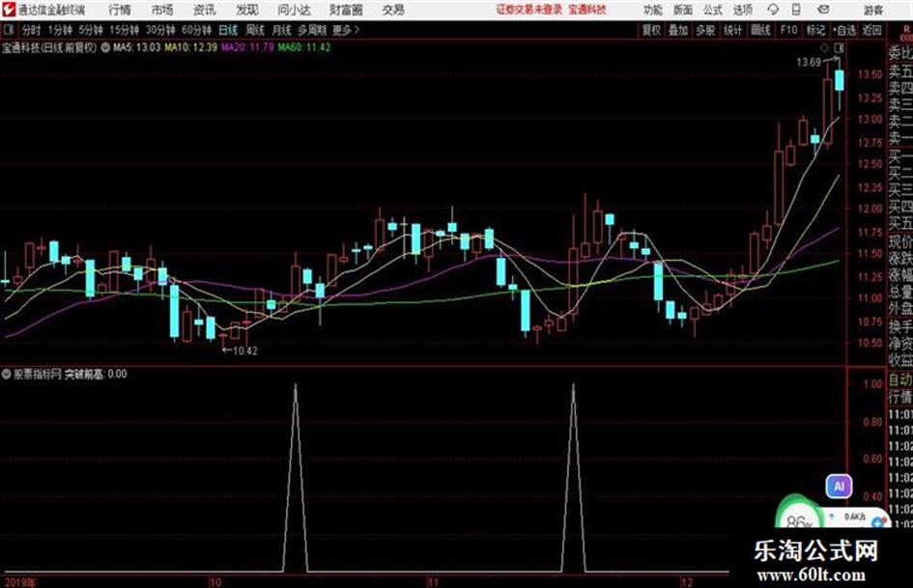The image size is (913, 588).
Task: Click the diamond icon at chart top right
Action: (824, 47)
